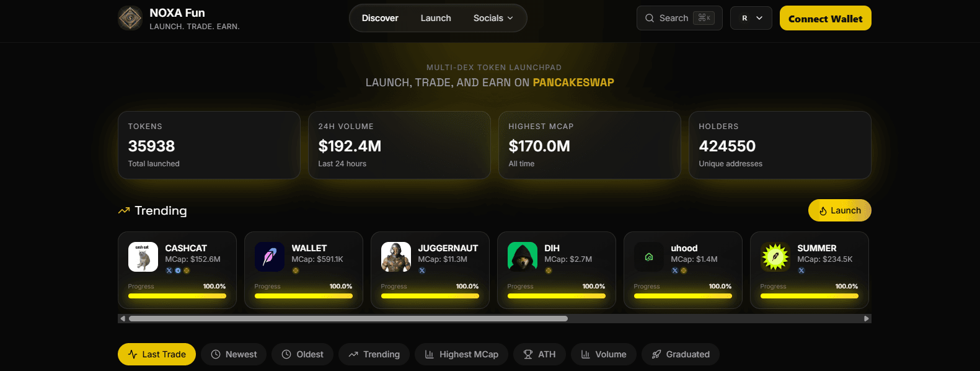Open CASHCAT's X (Twitter) link icon
The width and height of the screenshot is (980, 371).
tap(169, 270)
